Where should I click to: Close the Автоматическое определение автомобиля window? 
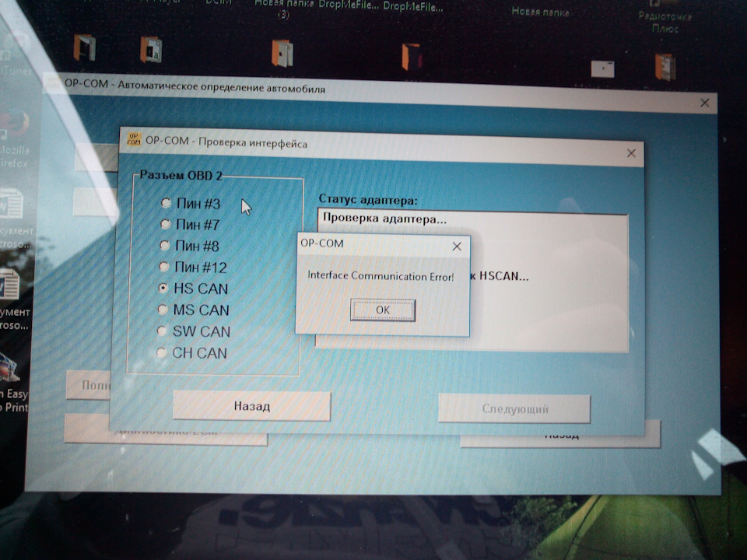(705, 103)
